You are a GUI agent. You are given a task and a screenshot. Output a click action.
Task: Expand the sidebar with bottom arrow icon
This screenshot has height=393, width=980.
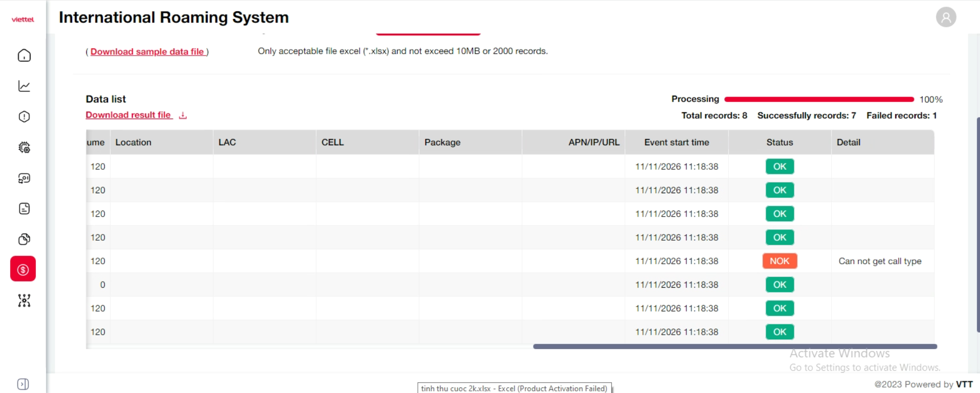point(23,384)
